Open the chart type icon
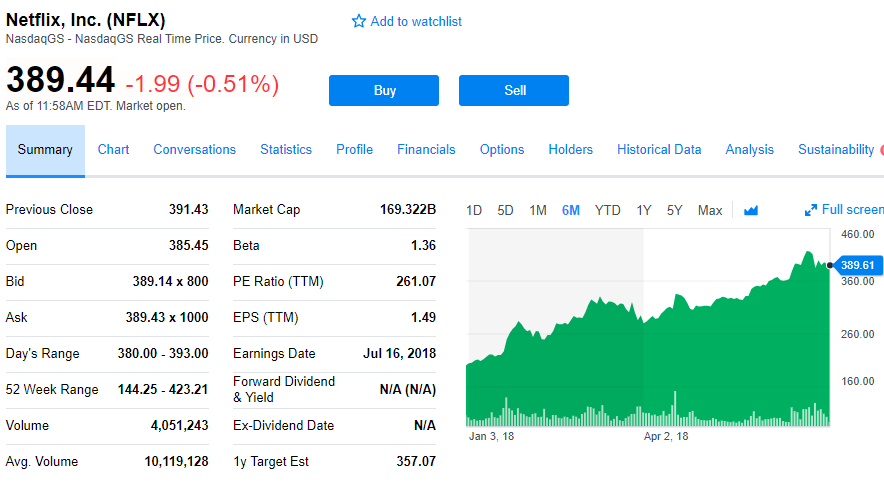884x483 pixels. point(751,210)
